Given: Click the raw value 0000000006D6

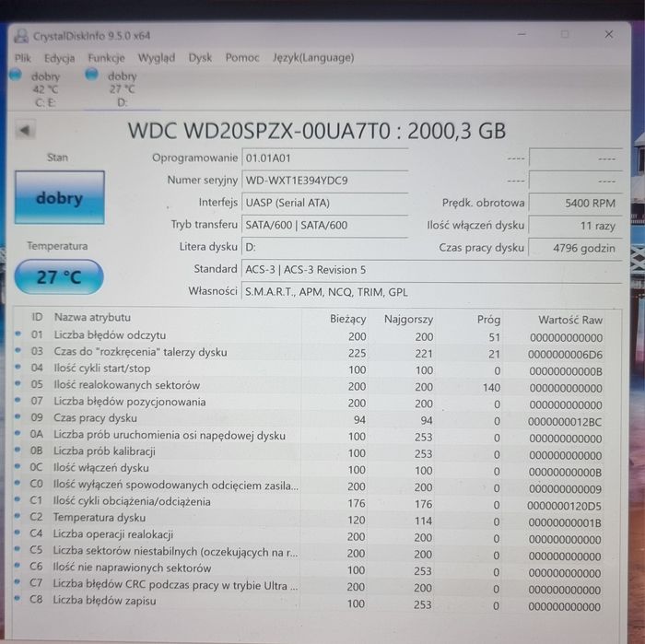Looking at the screenshot, I should [x=565, y=355].
